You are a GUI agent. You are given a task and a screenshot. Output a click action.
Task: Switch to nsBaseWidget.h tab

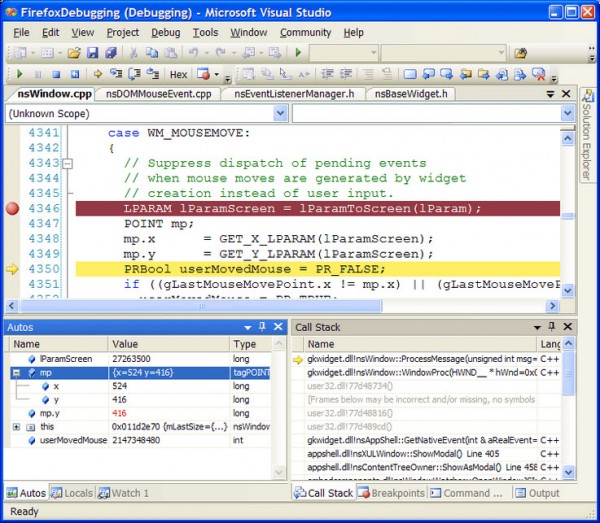[x=411, y=94]
